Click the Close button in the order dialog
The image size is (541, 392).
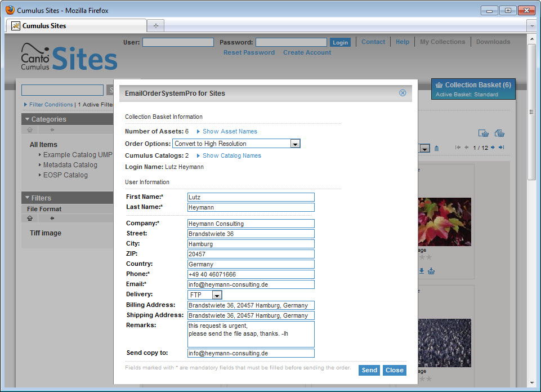395,370
